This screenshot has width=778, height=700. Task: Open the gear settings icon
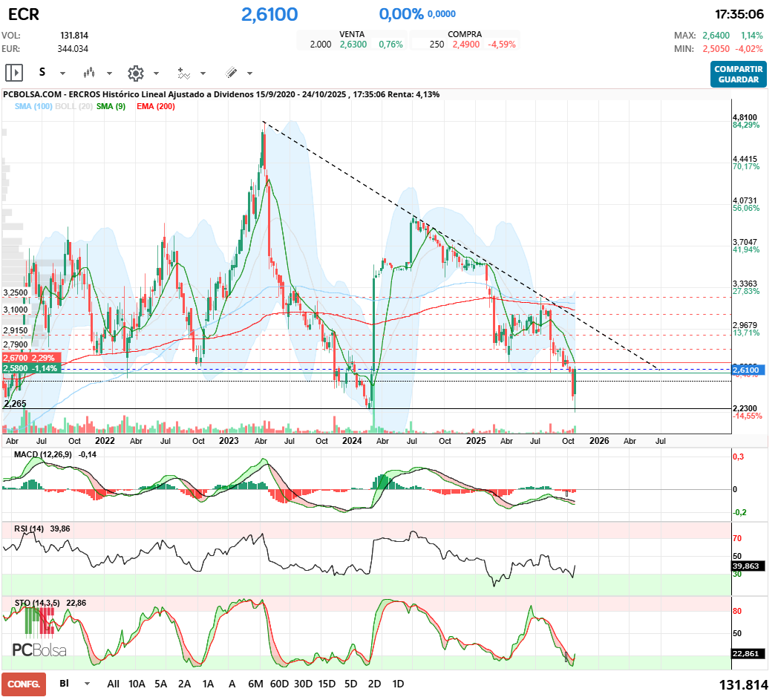point(135,73)
